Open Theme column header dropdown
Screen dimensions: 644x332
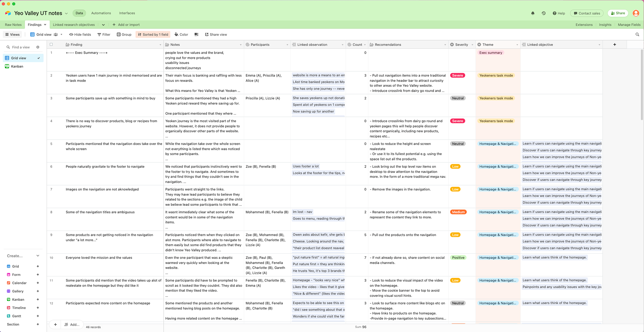click(x=517, y=45)
